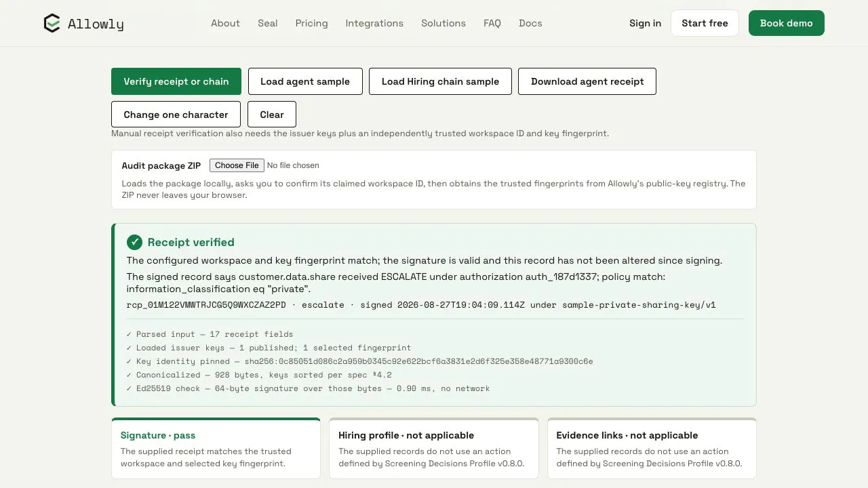Run Verify receipt or chain
Screen dimensions: 868x488
[176, 81]
